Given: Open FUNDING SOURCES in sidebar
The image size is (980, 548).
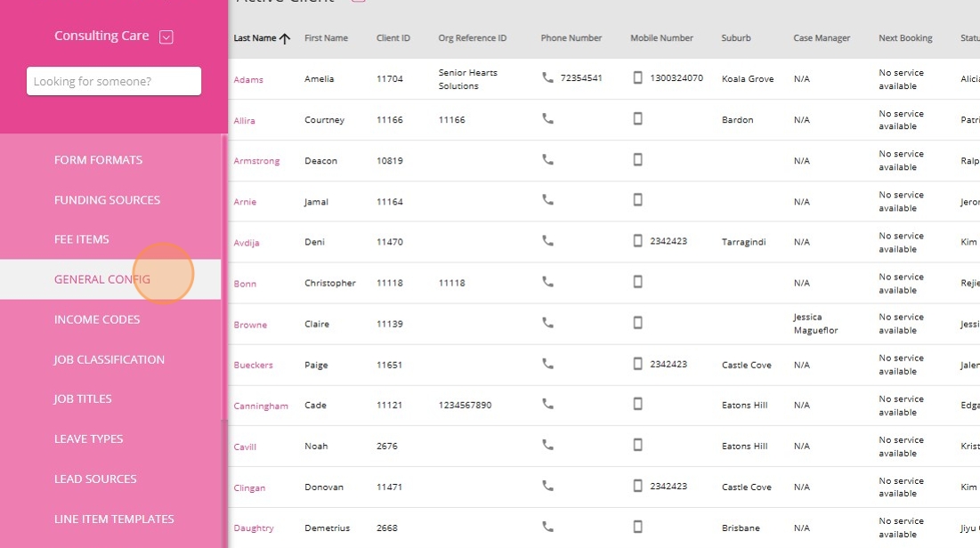Looking at the screenshot, I should (x=107, y=200).
